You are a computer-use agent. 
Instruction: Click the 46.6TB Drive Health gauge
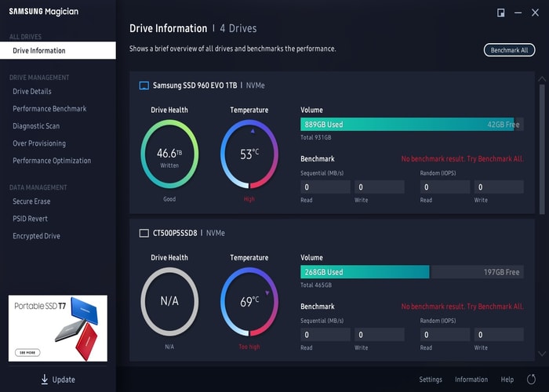tap(169, 154)
